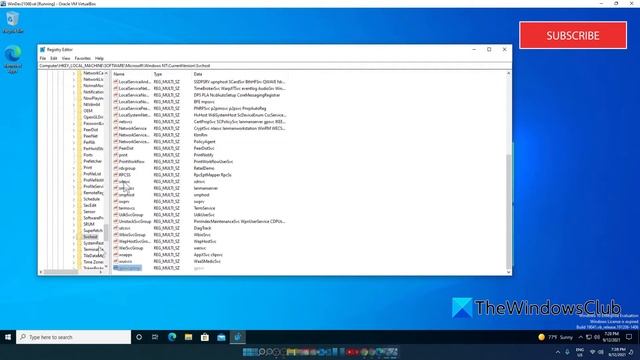Open Microsoft Store from the taskbar
The image size is (640, 360).
pos(204,337)
